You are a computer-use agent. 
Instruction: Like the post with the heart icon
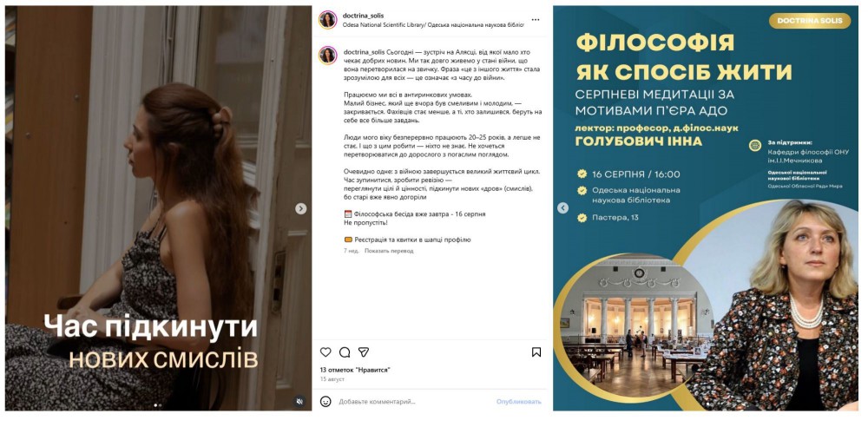point(325,352)
